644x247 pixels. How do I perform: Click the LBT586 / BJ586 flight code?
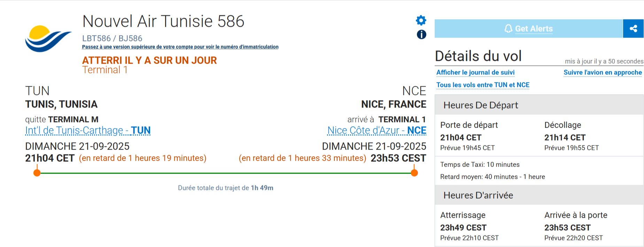pyautogui.click(x=112, y=38)
